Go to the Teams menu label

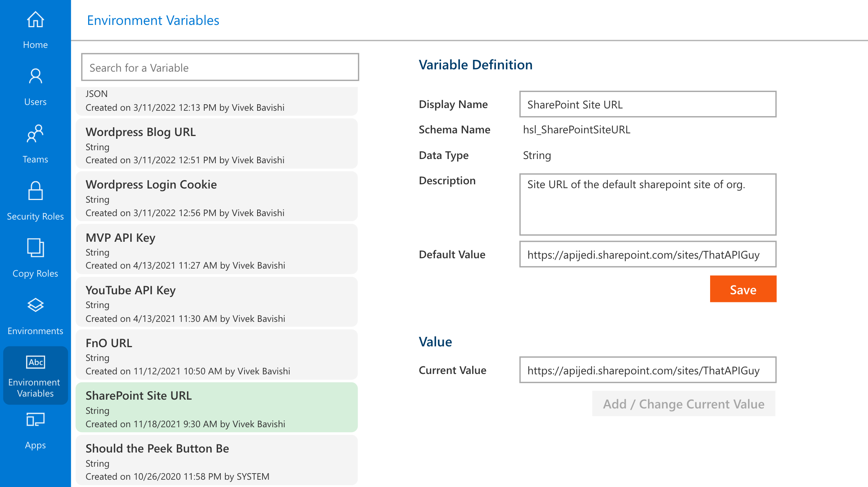(x=35, y=159)
